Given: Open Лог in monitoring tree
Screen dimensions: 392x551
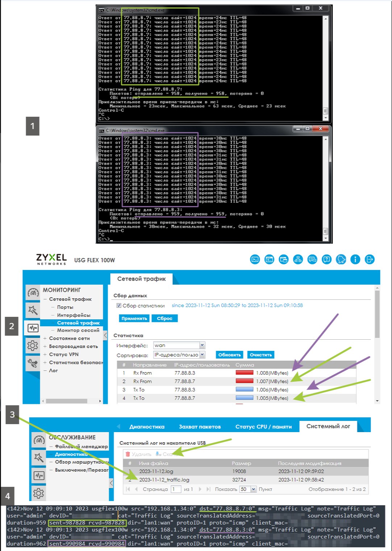Looking at the screenshot, I should 53,370.
